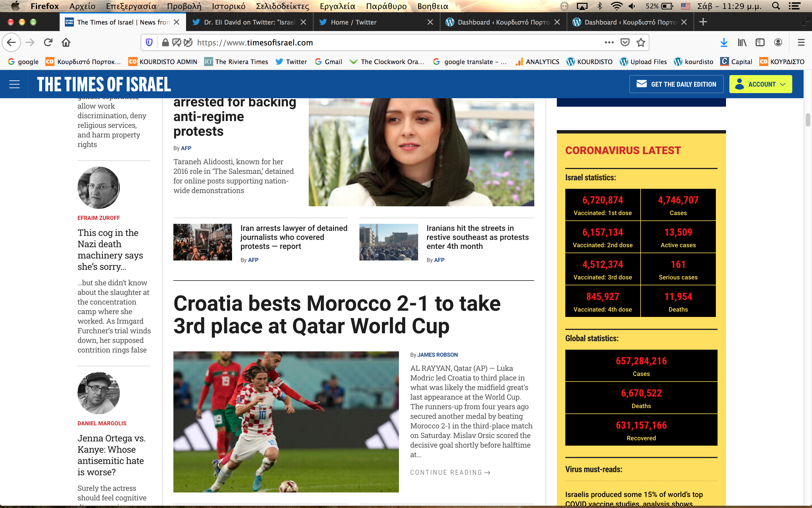The height and width of the screenshot is (508, 812).
Task: Click the Daniel Margolis author portrait
Action: point(99,393)
